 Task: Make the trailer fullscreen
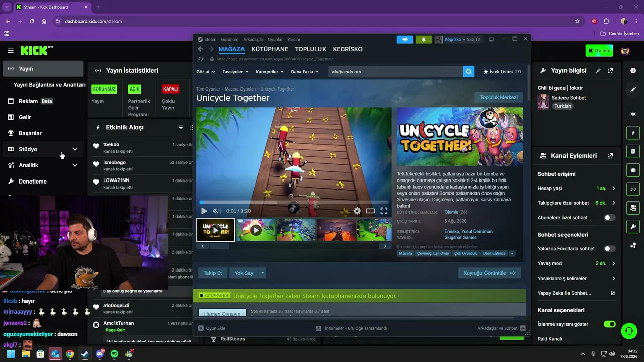click(384, 211)
